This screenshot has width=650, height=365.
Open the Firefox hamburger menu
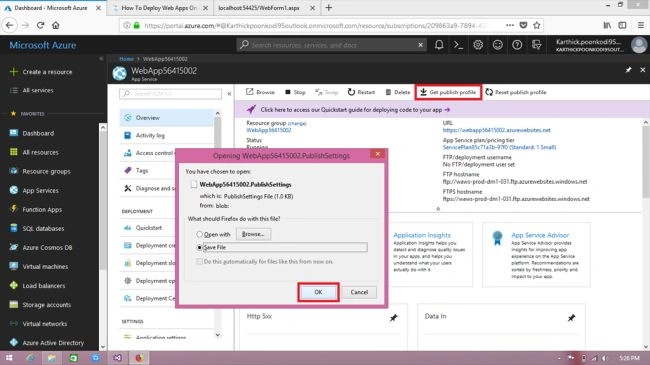point(640,25)
